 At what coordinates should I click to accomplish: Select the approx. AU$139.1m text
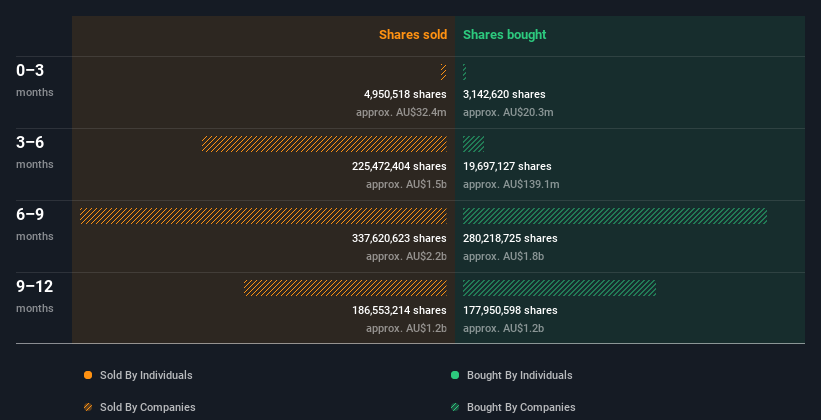511,184
